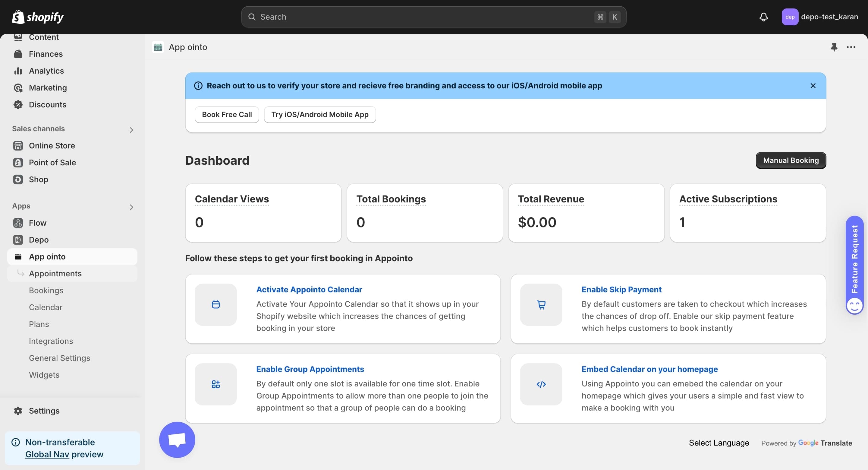Open the Activate Appointo Calendar link
The height and width of the screenshot is (470, 868).
click(309, 289)
